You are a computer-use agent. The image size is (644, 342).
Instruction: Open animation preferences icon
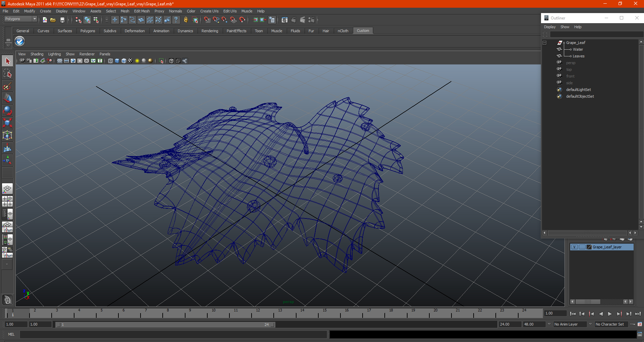640,324
